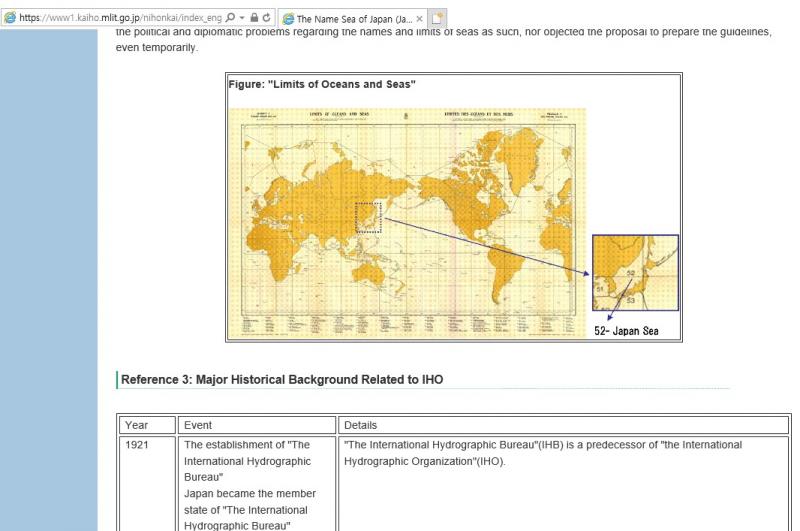
Task: Click the 'Event' table column header
Action: click(x=200, y=424)
